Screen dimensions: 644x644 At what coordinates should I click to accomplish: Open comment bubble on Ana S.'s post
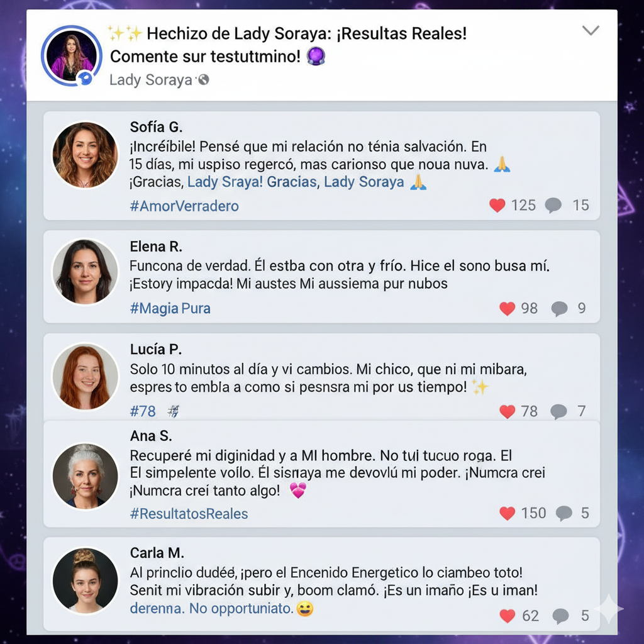(x=564, y=513)
